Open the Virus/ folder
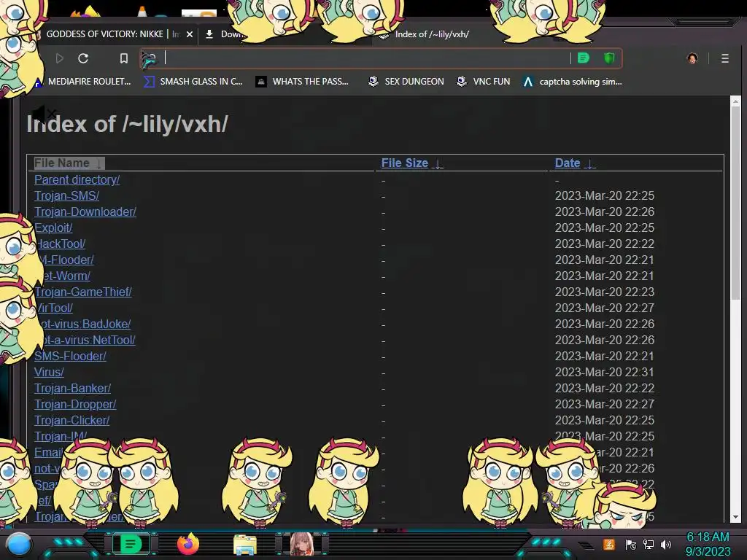This screenshot has height=560, width=747. [49, 372]
